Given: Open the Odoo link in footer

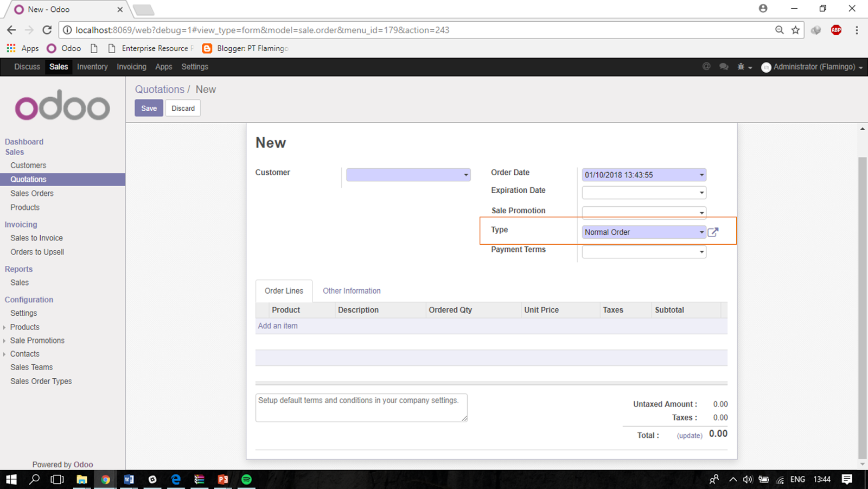Looking at the screenshot, I should click(x=83, y=465).
